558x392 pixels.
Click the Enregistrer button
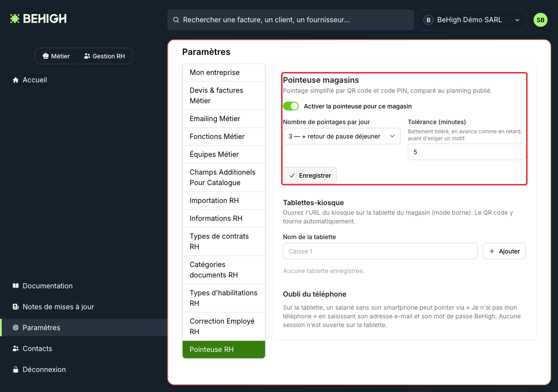pos(310,176)
